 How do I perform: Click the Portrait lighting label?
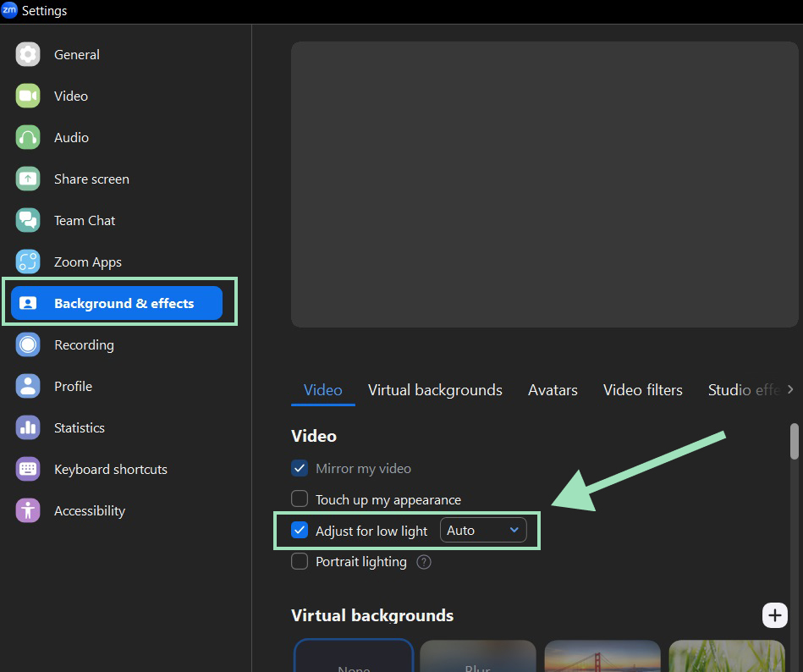pos(361,562)
